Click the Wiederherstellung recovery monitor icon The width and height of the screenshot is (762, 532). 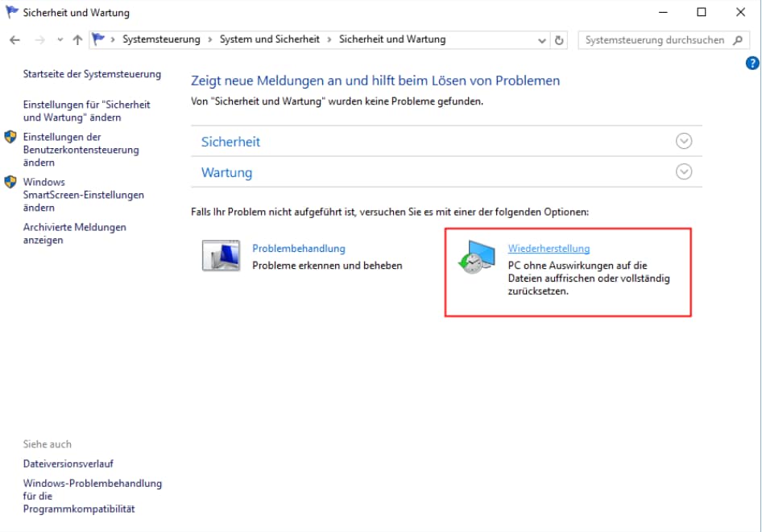476,258
